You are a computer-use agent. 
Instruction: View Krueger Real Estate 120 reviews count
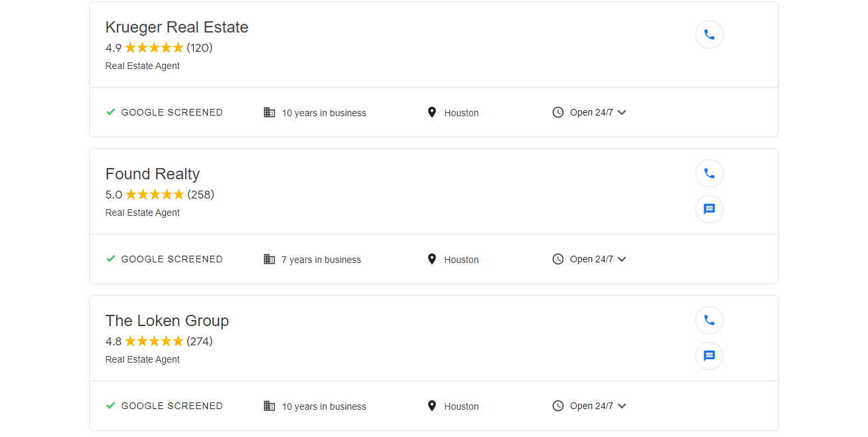200,48
